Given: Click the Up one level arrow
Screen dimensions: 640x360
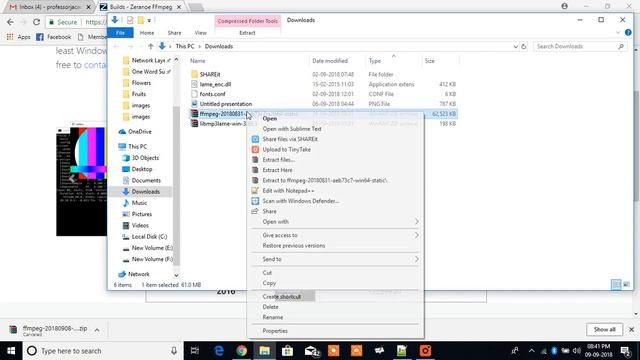Looking at the screenshot, I should 151,47.
